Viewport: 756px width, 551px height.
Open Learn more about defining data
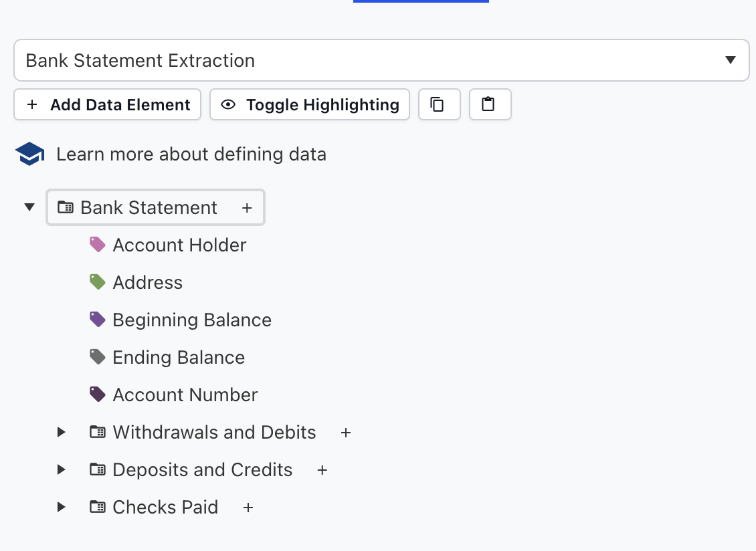click(191, 154)
